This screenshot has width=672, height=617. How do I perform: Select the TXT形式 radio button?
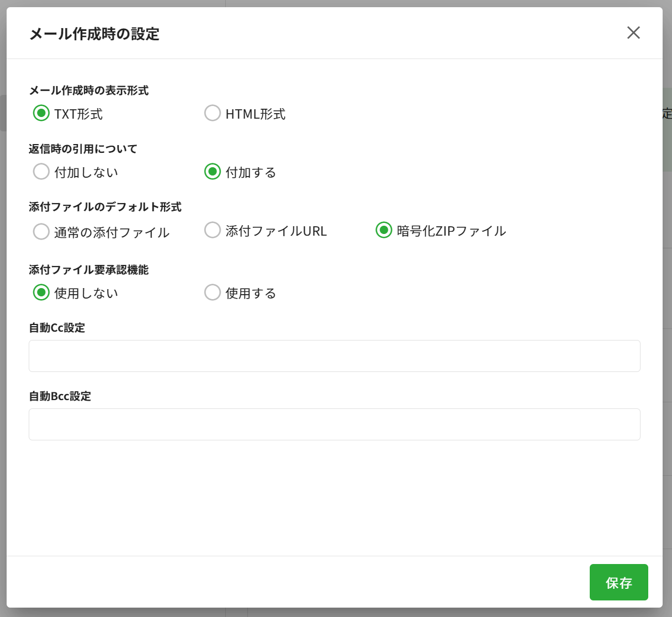click(x=41, y=113)
